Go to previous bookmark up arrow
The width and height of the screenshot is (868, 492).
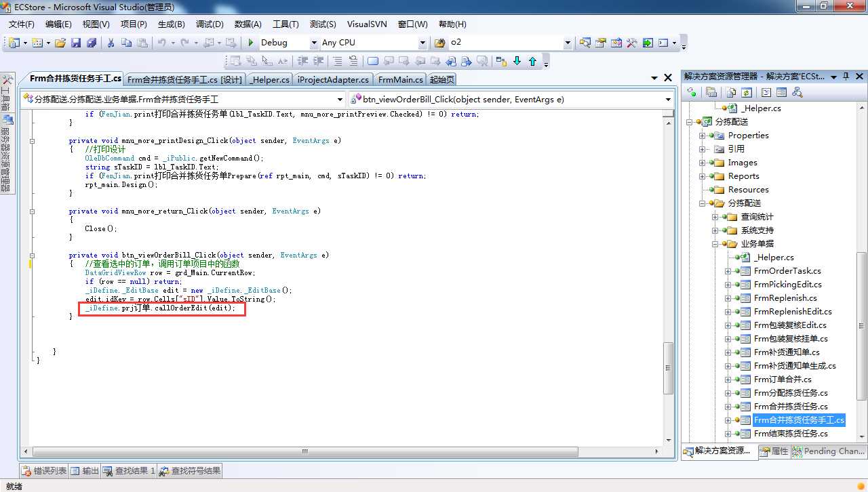(532, 61)
